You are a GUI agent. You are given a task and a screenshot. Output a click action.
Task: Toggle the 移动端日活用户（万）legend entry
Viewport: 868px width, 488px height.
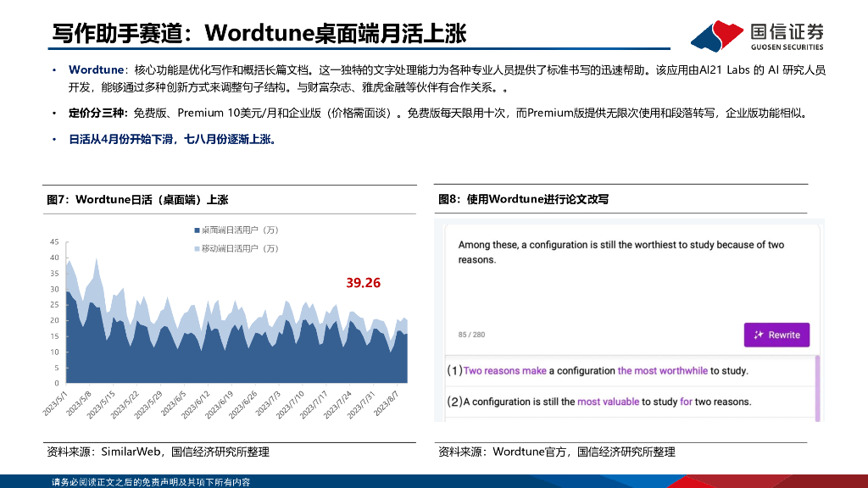237,247
